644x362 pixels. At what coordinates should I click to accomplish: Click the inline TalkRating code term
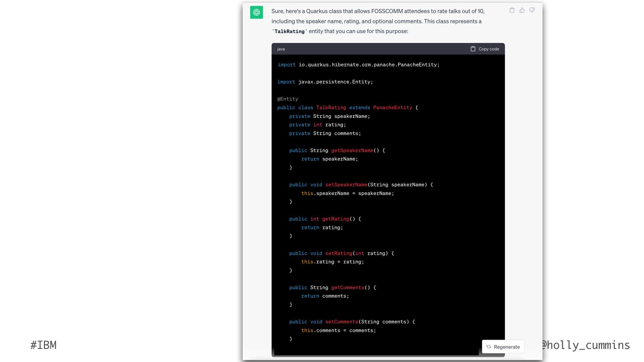pyautogui.click(x=289, y=31)
